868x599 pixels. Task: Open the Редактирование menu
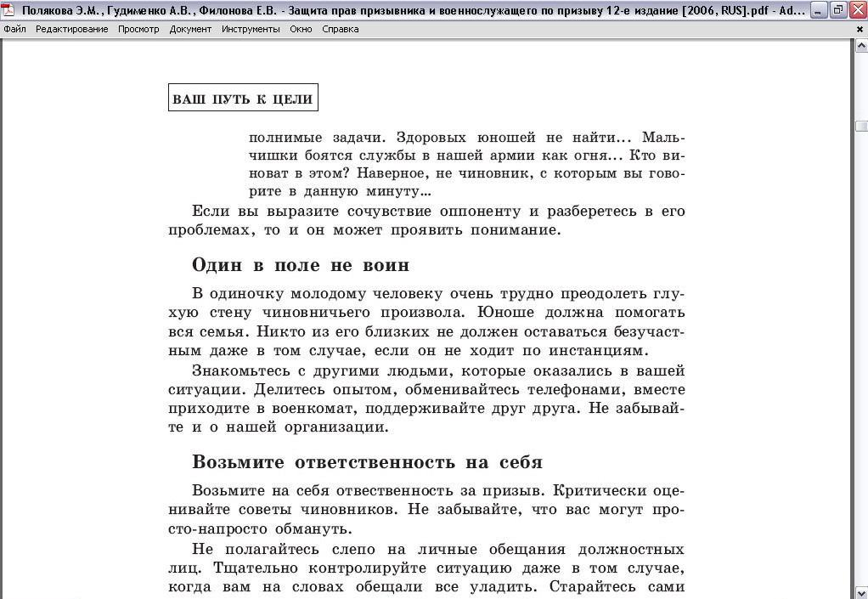[72, 30]
